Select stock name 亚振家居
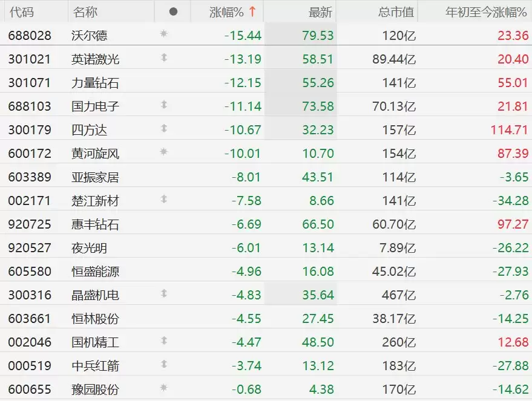 (x=96, y=177)
